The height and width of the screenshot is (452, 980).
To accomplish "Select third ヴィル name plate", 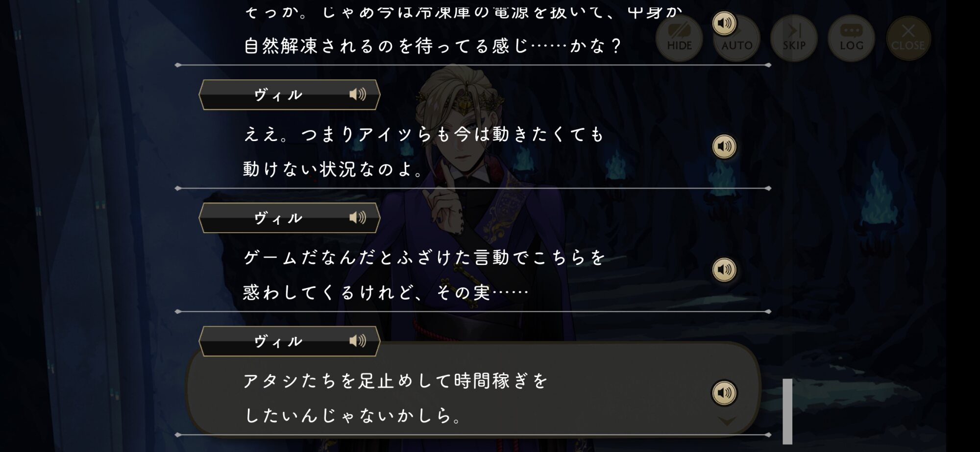I will coord(289,341).
